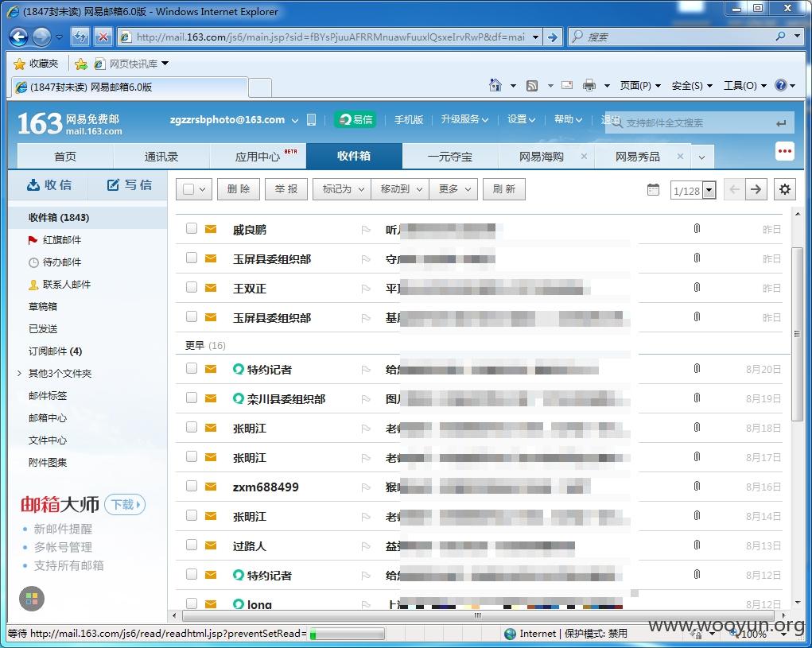Click the red stop loading icon
The image size is (812, 648).
tap(103, 37)
